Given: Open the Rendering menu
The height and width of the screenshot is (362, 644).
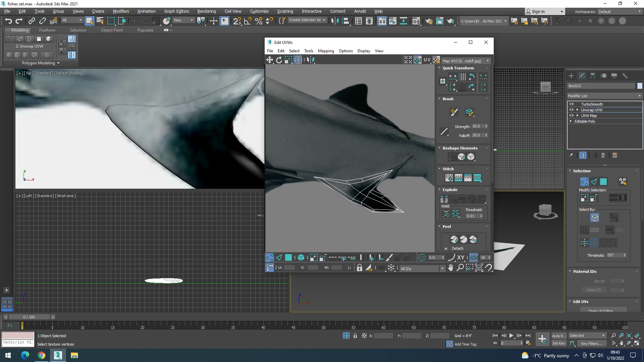Looking at the screenshot, I should [x=207, y=11].
